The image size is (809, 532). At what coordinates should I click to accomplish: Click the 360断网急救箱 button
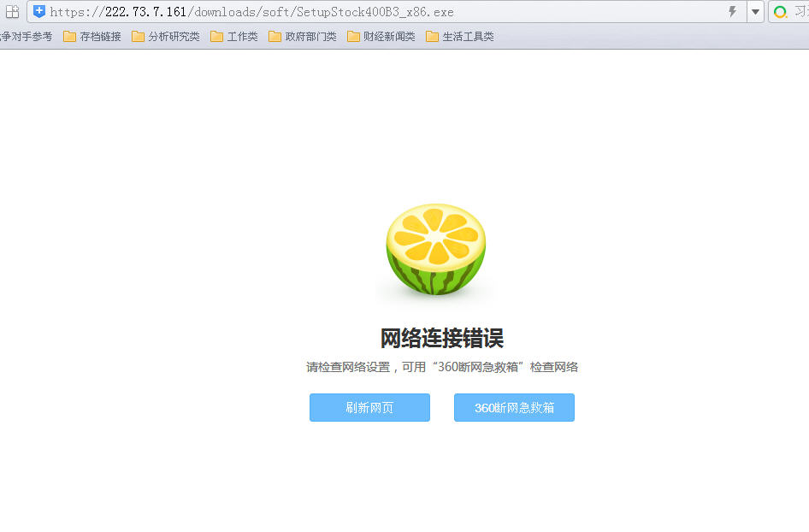click(x=514, y=408)
